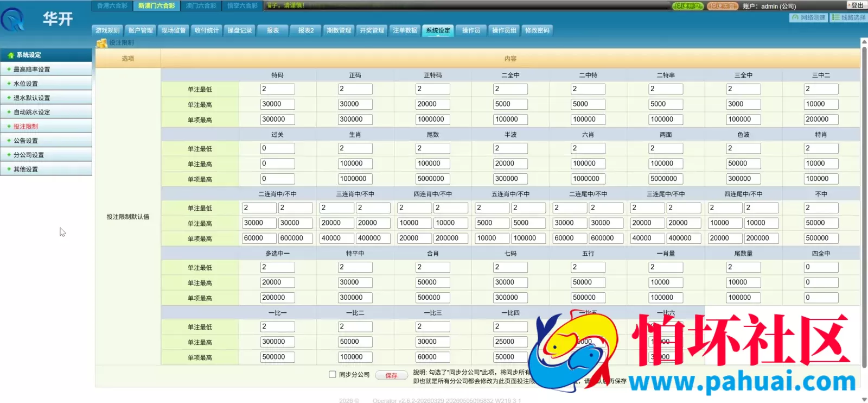Click the 正特码 单项最高 input showing 1000000
Viewport: 868px width, 403px height.
point(433,119)
